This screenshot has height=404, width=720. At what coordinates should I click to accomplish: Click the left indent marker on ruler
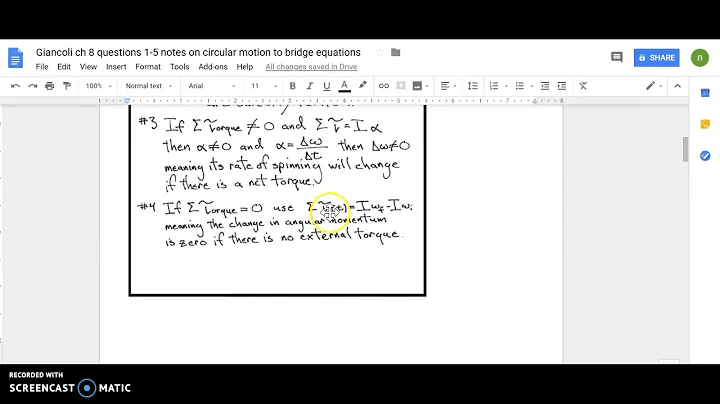(x=127, y=101)
